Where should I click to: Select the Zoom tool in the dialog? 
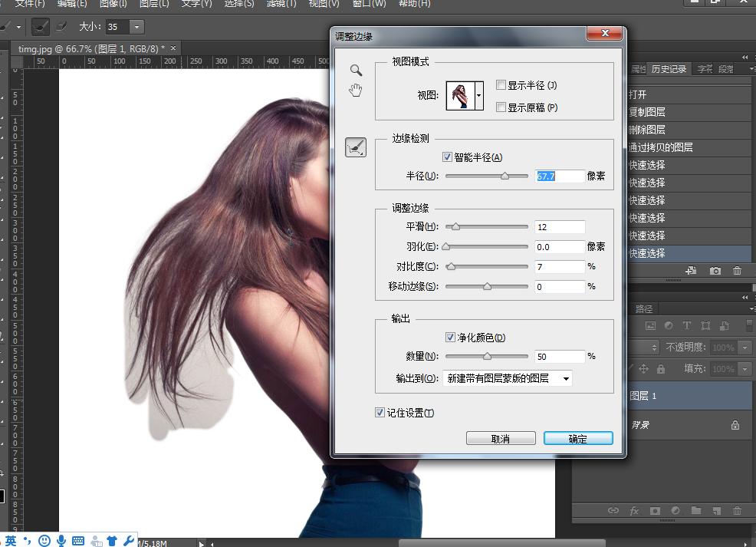pyautogui.click(x=356, y=70)
